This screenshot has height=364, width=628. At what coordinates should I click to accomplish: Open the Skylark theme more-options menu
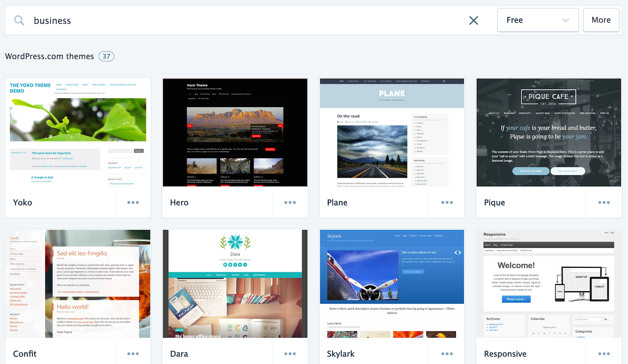447,354
